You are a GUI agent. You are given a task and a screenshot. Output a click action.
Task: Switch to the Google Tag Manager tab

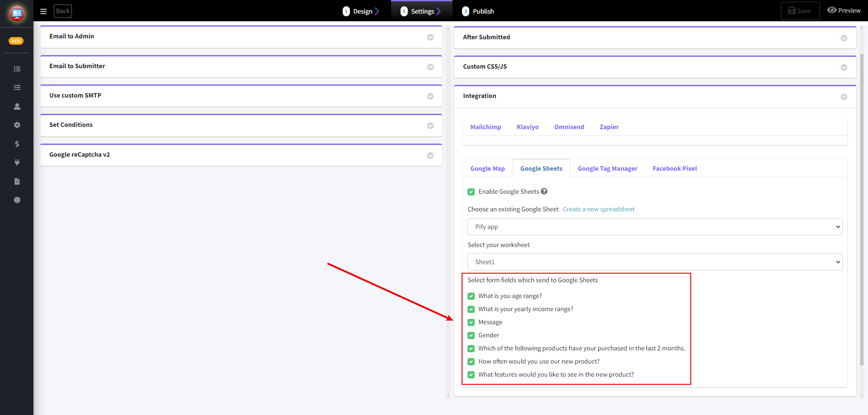point(608,168)
